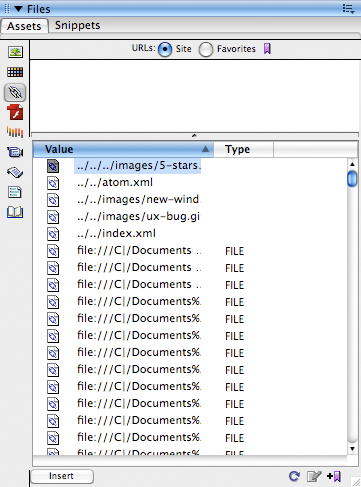The width and height of the screenshot is (361, 487).
Task: Sort by the Type column header
Action: click(x=243, y=149)
